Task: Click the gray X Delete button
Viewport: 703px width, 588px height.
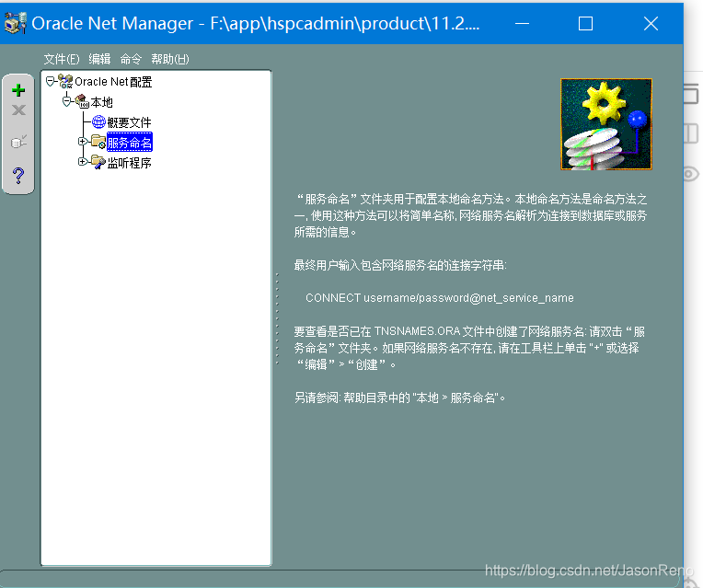Action: (18, 110)
